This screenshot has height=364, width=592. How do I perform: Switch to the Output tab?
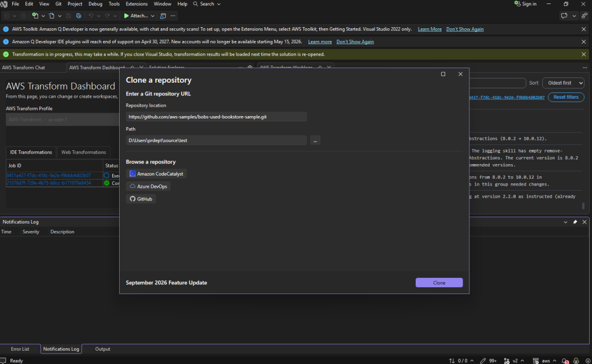click(103, 349)
